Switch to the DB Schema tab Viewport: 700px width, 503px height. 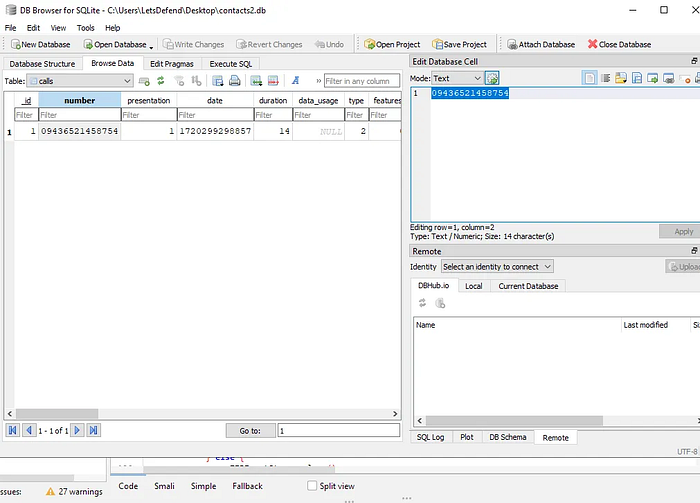tap(508, 437)
